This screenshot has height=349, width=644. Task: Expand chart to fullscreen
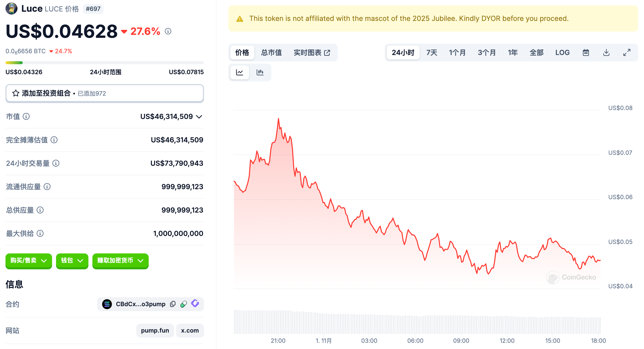(x=627, y=53)
